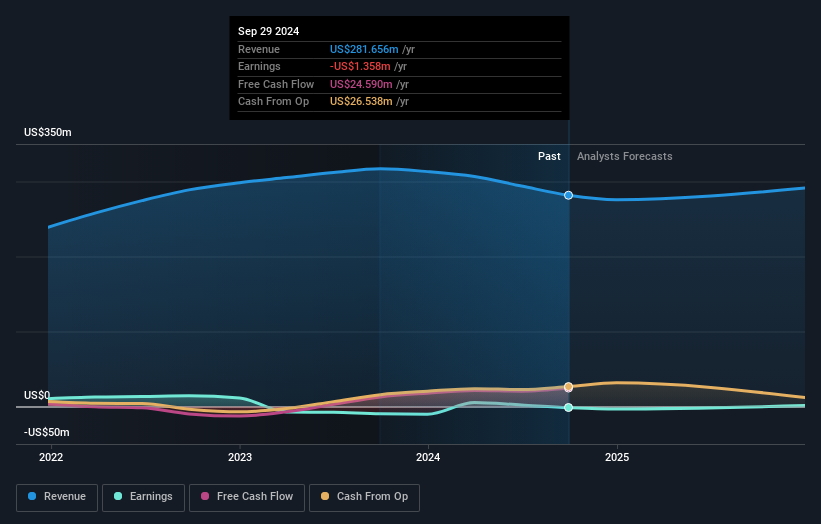This screenshot has height=524, width=821.
Task: Toggle the Cash From Op legend button
Action: pyautogui.click(x=364, y=497)
